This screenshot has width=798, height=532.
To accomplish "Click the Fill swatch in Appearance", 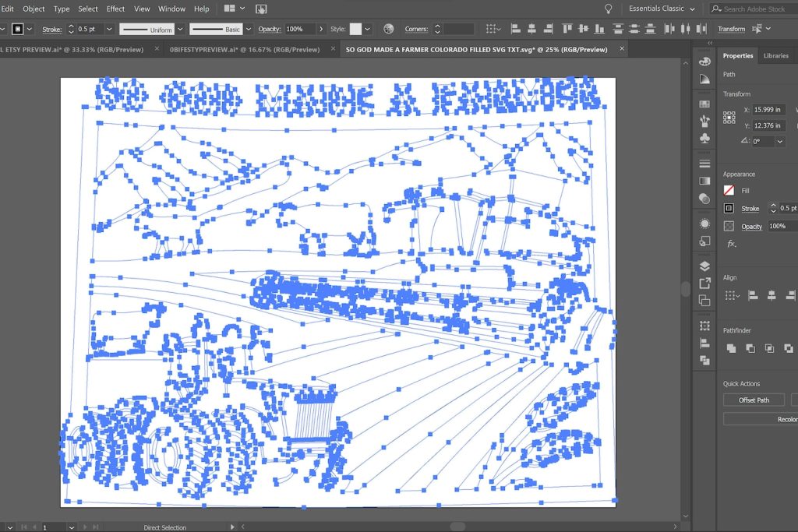I will tap(729, 190).
